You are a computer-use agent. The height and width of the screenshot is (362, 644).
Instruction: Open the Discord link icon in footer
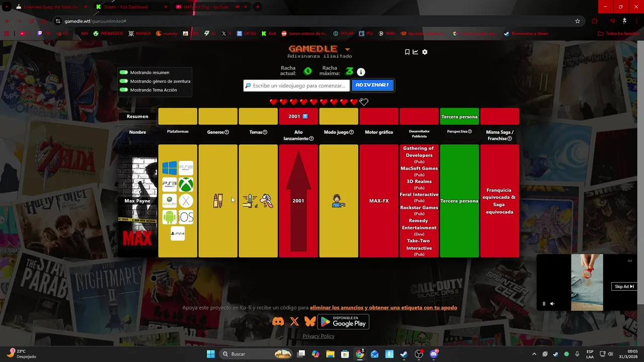(x=278, y=321)
